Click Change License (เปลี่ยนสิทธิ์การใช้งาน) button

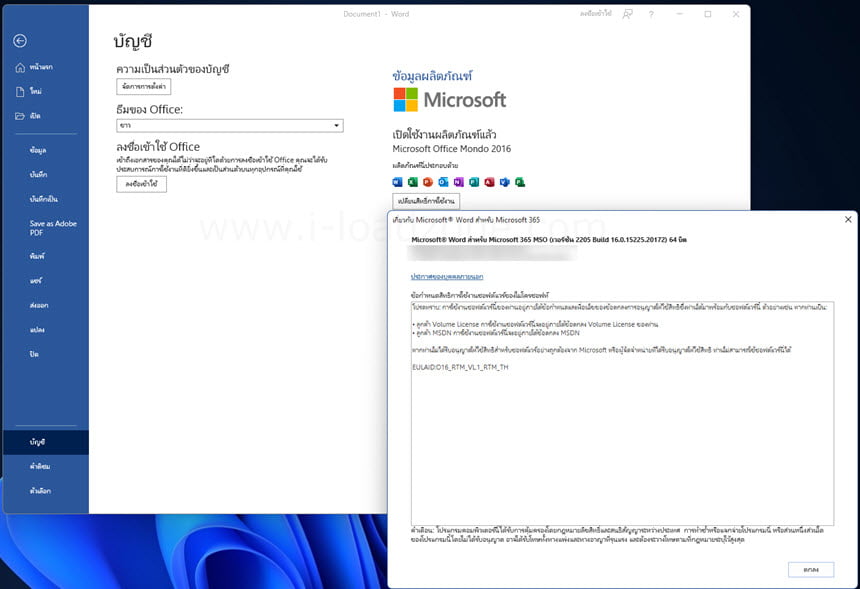(426, 201)
